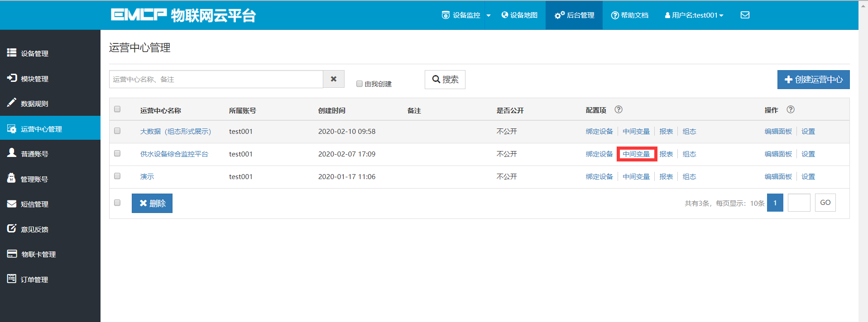
Task: Click the help question mark beside 配置项
Action: click(x=619, y=109)
